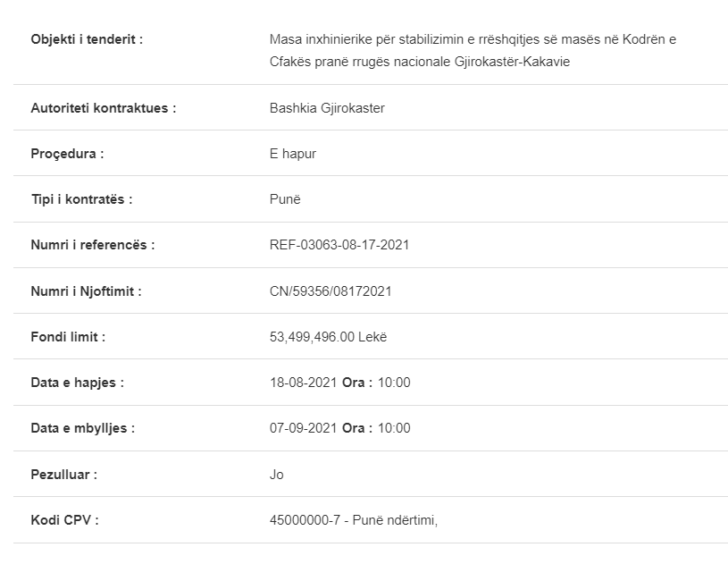
Task: Click the 'Data e mbylljes' label
Action: pos(83,428)
